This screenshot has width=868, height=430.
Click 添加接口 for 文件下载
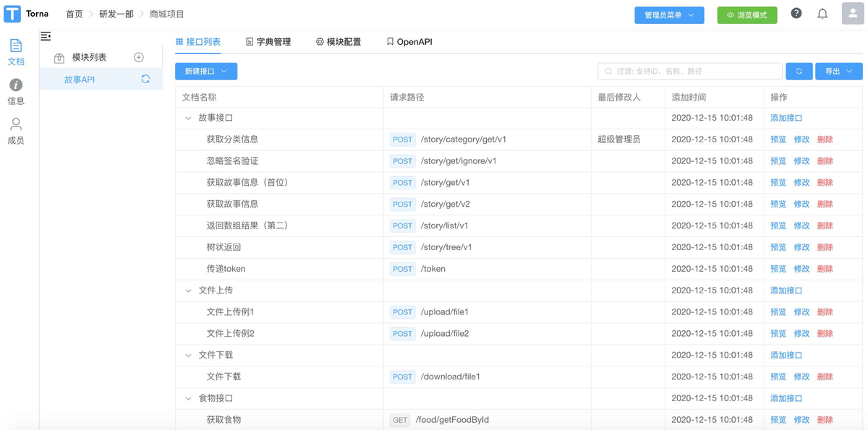tap(786, 356)
